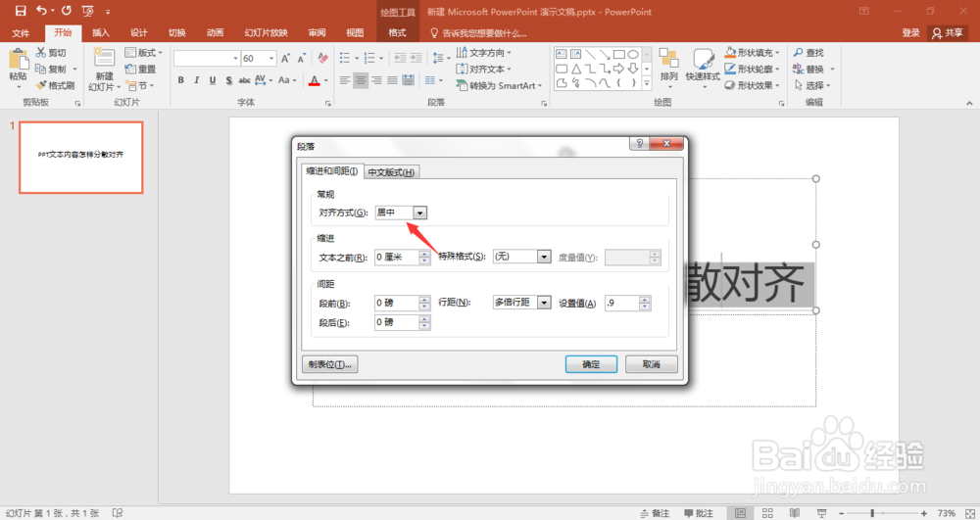Open the 特殊格式 special format dropdown
The image size is (980, 520).
pyautogui.click(x=544, y=257)
